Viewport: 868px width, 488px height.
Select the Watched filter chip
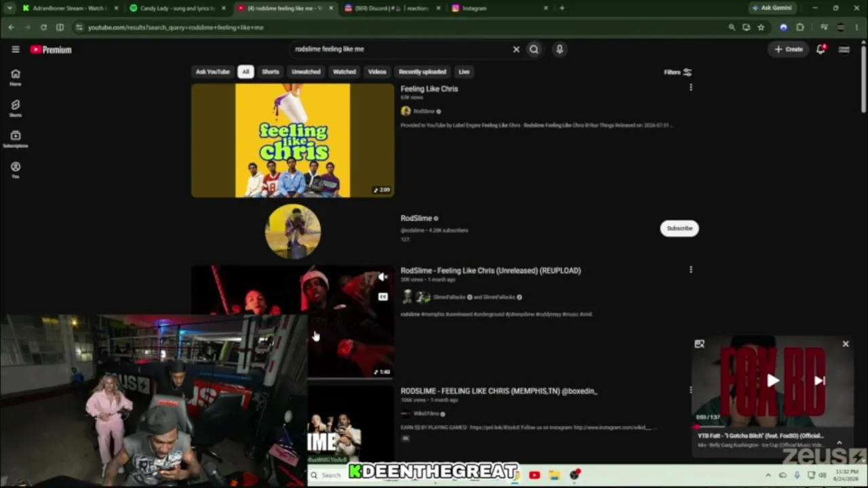344,72
